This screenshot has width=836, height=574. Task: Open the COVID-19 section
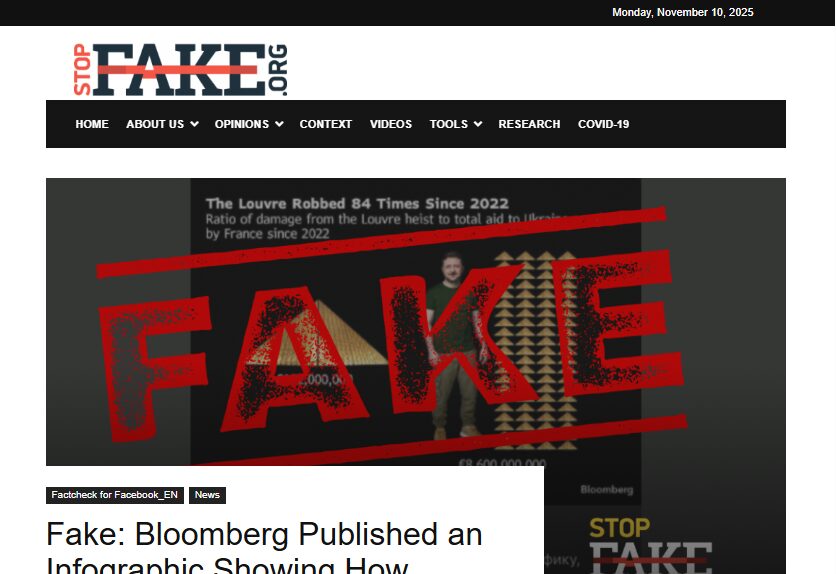point(604,124)
